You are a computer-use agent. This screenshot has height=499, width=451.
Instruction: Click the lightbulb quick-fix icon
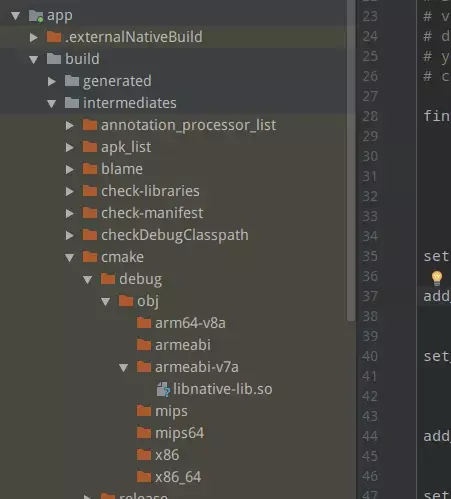click(x=437, y=278)
